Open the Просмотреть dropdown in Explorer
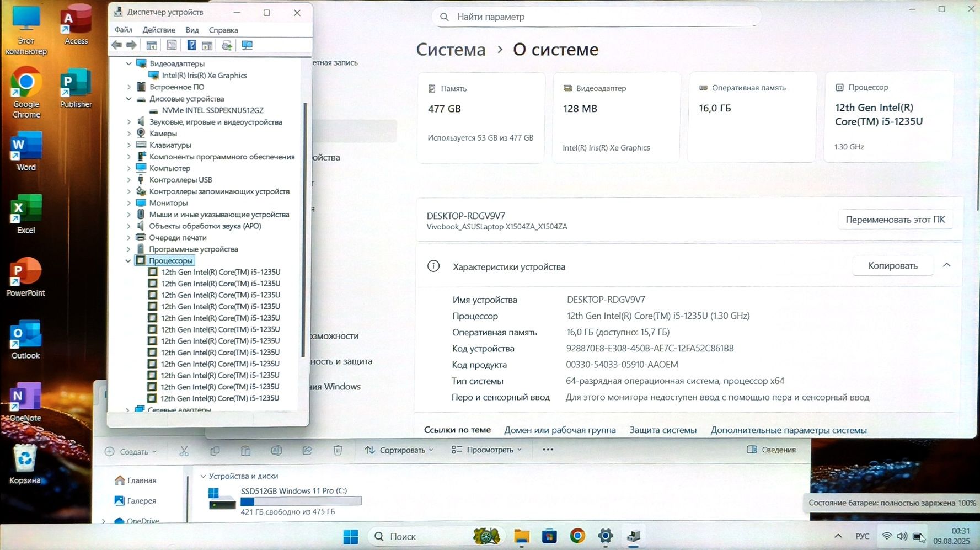 click(486, 450)
